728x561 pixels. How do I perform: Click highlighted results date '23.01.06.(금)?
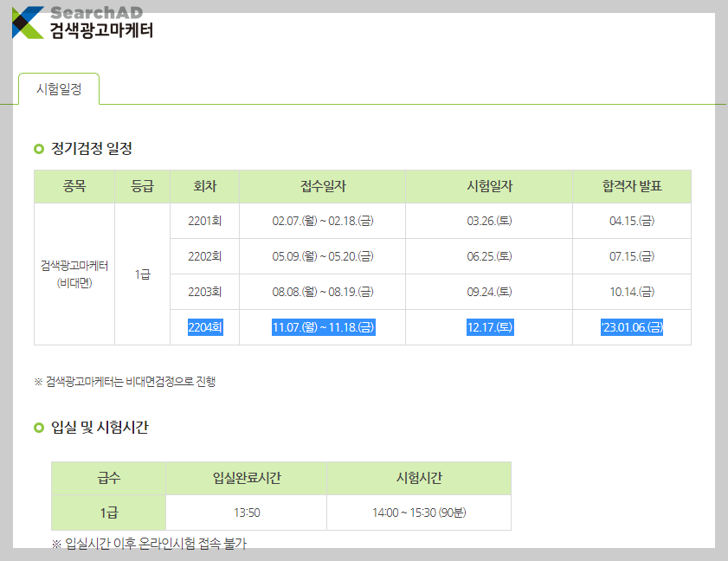coord(632,327)
